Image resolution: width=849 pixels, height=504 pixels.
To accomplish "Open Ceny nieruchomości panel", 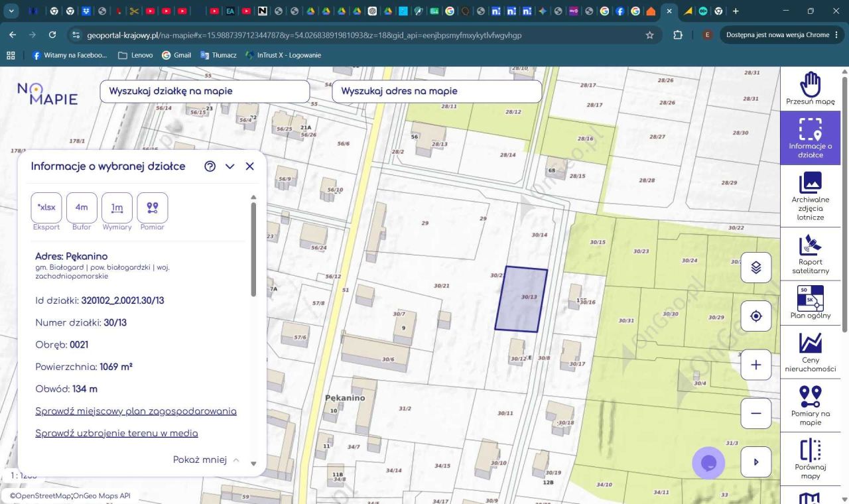I will 810,351.
